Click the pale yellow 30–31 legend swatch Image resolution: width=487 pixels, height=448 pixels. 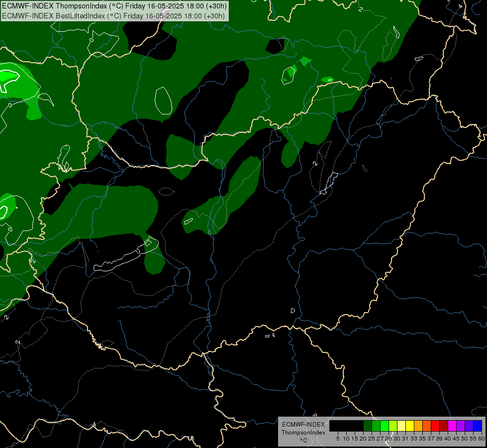pos(401,426)
